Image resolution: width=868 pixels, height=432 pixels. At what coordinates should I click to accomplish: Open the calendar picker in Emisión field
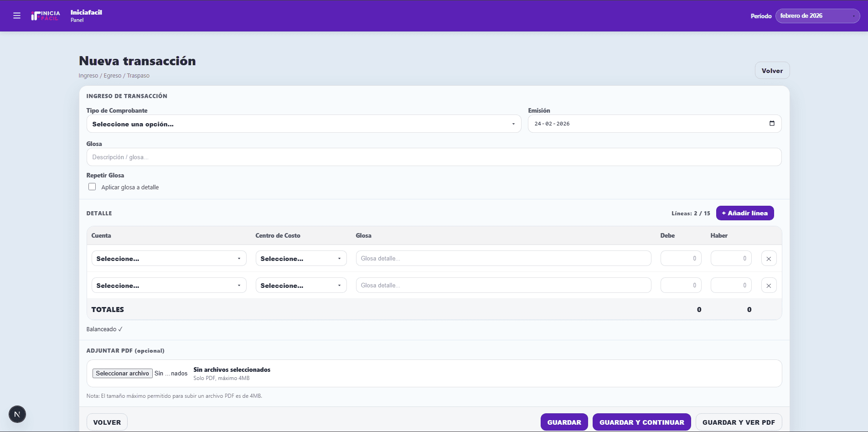coord(772,124)
